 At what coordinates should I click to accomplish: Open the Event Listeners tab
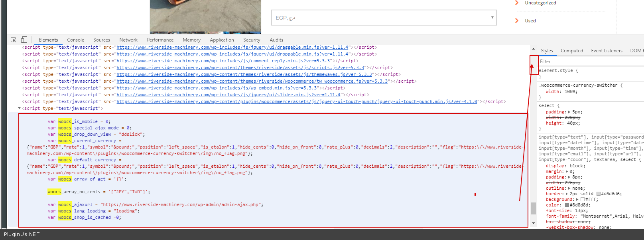[x=606, y=51]
